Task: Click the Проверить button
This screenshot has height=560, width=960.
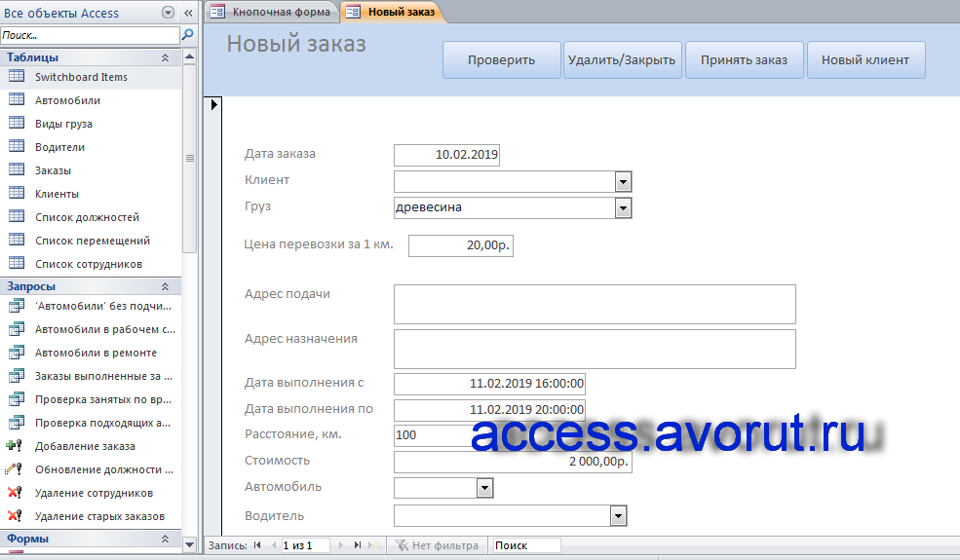Action: (x=501, y=60)
